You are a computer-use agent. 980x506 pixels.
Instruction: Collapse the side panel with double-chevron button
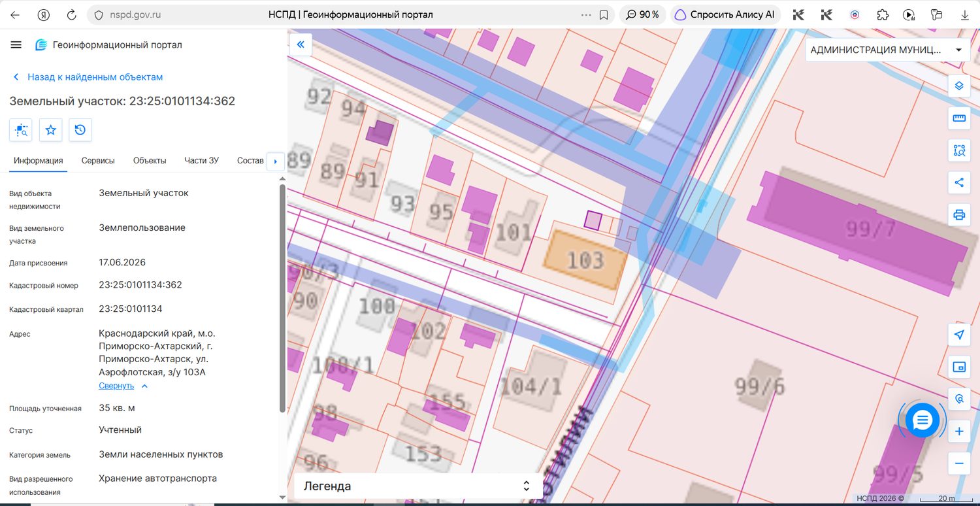[301, 44]
